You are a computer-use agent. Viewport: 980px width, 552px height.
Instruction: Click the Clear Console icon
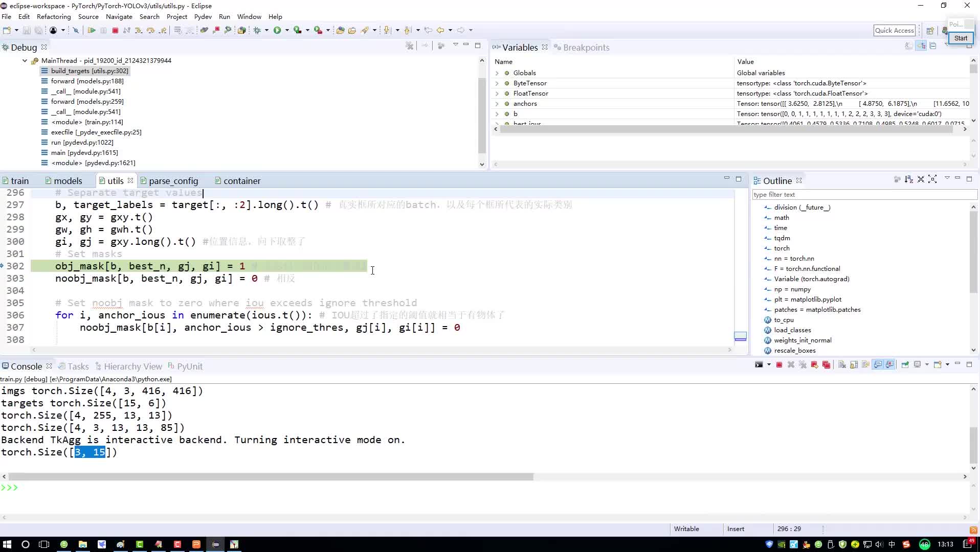pyautogui.click(x=842, y=365)
